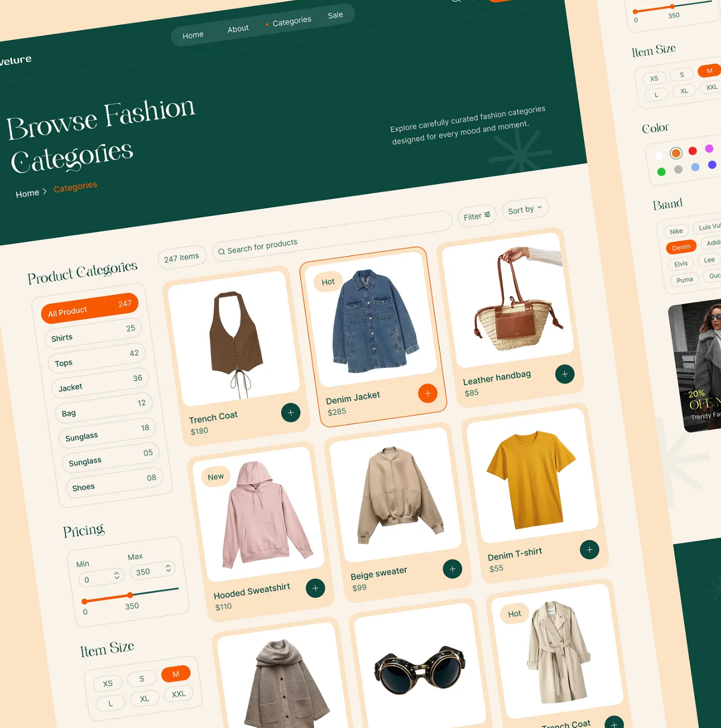Pick the gray color swatch
Screen dimensions: 721x728
click(678, 170)
